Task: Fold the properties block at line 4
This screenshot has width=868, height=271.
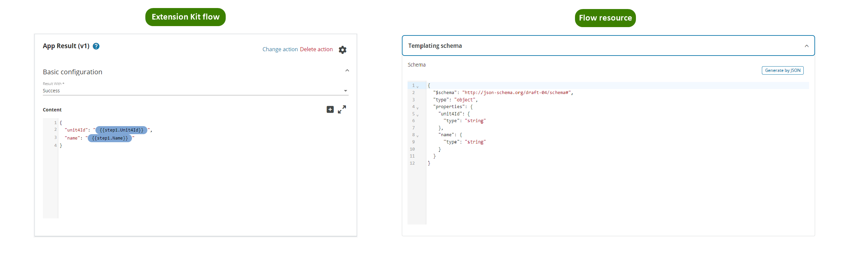Action: coord(418,108)
